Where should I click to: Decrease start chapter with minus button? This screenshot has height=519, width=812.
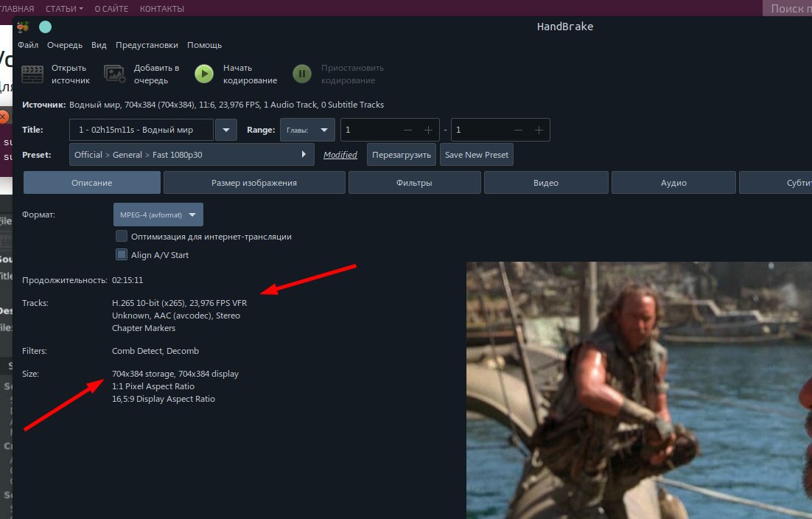(x=407, y=130)
